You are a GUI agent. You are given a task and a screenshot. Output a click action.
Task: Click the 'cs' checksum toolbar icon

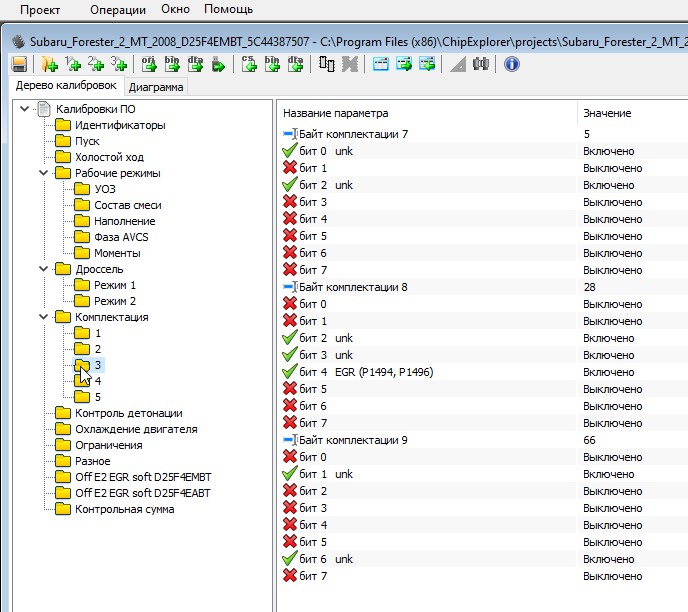250,64
